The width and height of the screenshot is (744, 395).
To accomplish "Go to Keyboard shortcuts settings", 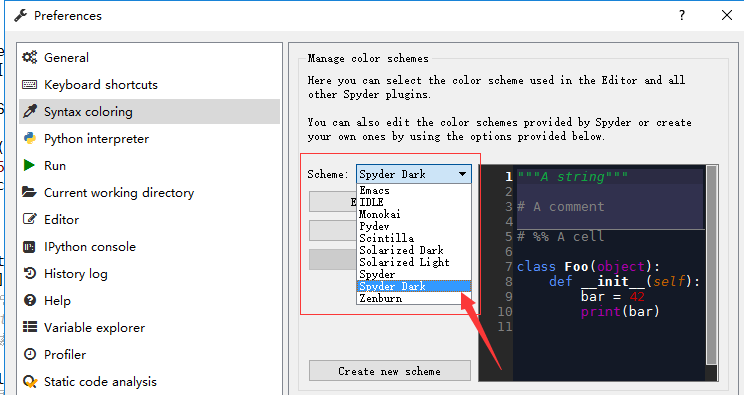I will [x=149, y=85].
